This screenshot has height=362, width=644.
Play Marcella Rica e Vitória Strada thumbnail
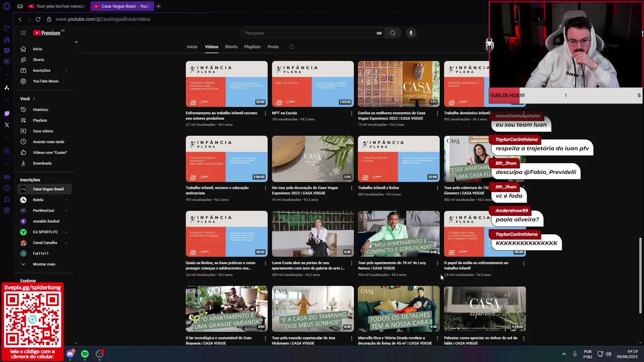click(x=398, y=309)
